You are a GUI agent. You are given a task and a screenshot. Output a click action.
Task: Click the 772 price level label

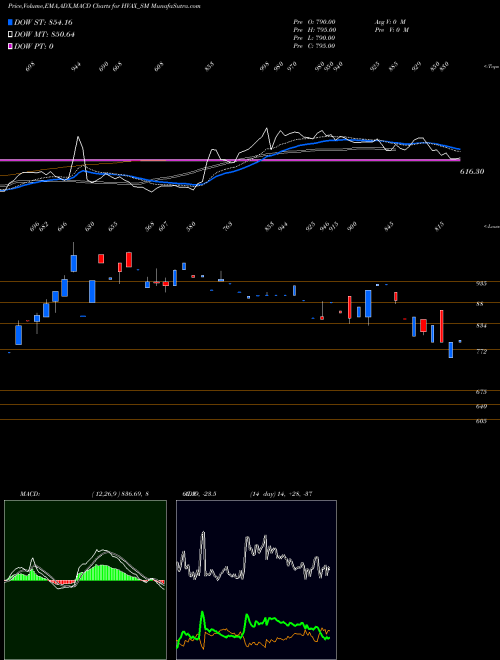pyautogui.click(x=481, y=352)
